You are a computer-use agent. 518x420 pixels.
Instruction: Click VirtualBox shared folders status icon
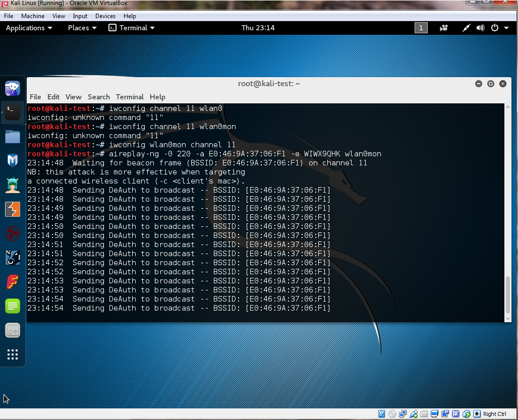424,414
